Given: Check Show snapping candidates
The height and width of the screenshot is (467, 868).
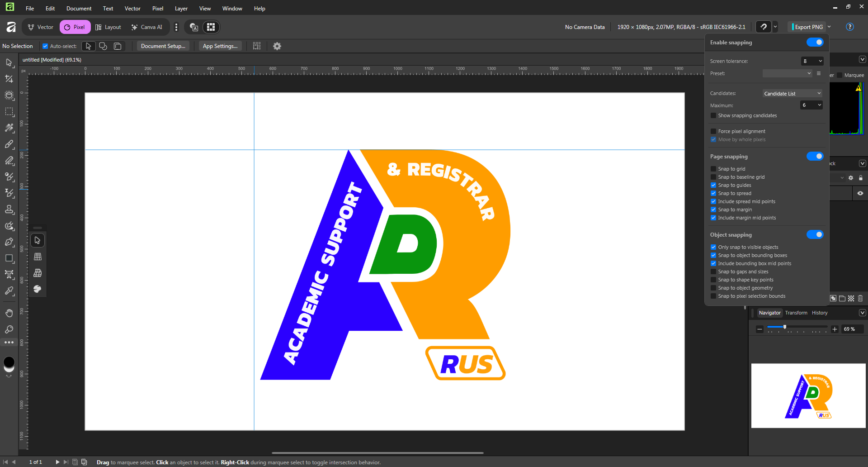Looking at the screenshot, I should (713, 116).
